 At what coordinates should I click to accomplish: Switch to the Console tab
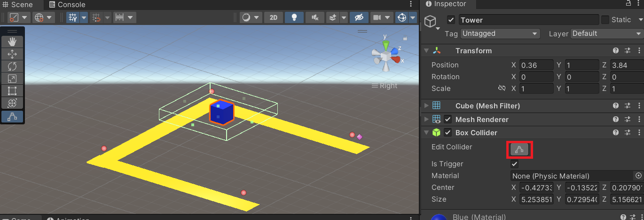(67, 5)
